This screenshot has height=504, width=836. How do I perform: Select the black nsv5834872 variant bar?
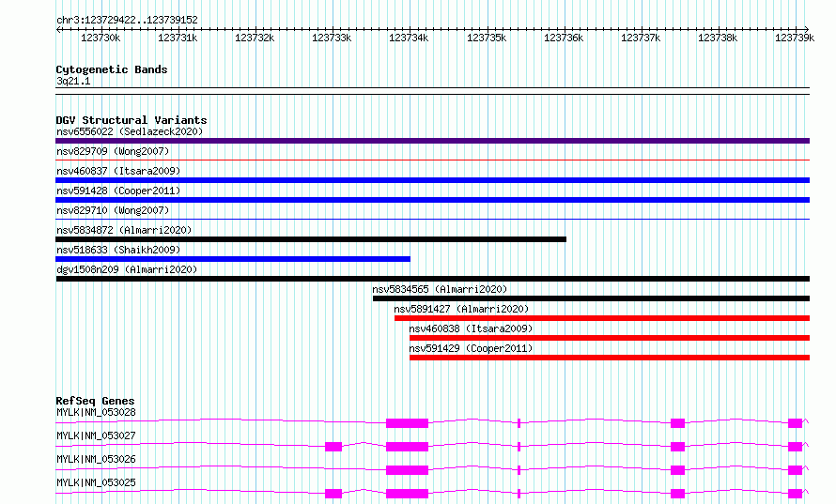coord(311,239)
